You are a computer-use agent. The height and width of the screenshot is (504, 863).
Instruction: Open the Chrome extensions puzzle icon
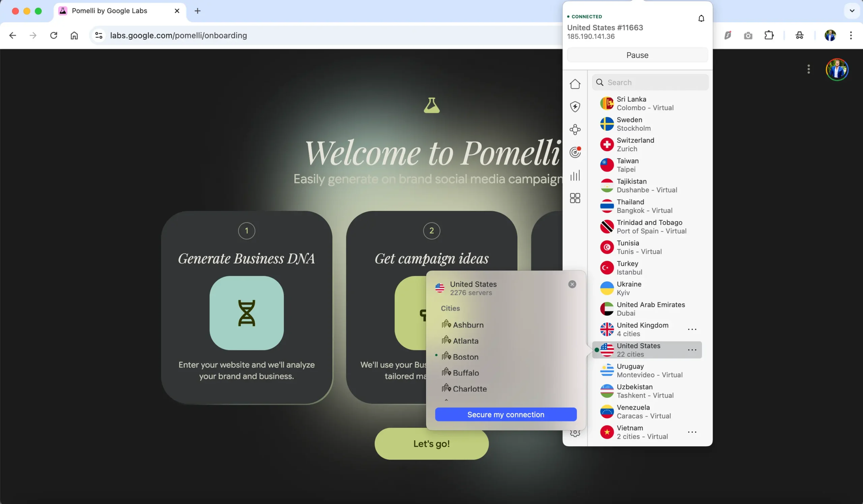coord(769,35)
